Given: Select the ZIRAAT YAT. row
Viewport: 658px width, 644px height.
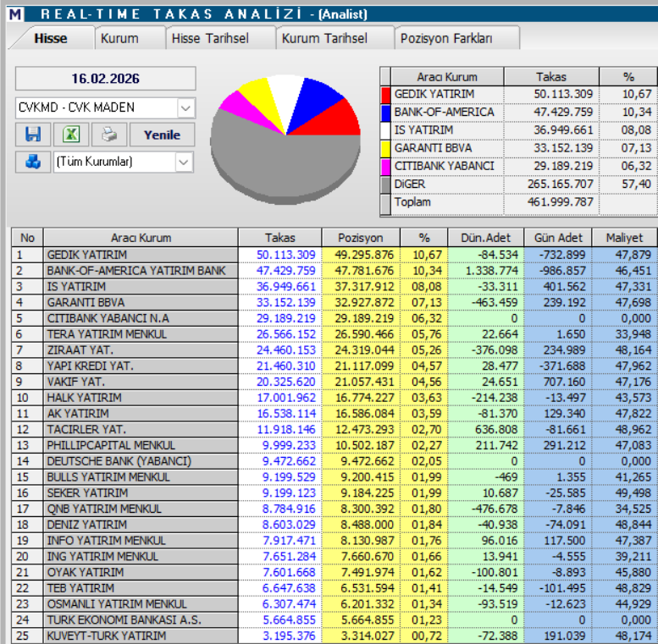Looking at the screenshot, I should point(335,350).
